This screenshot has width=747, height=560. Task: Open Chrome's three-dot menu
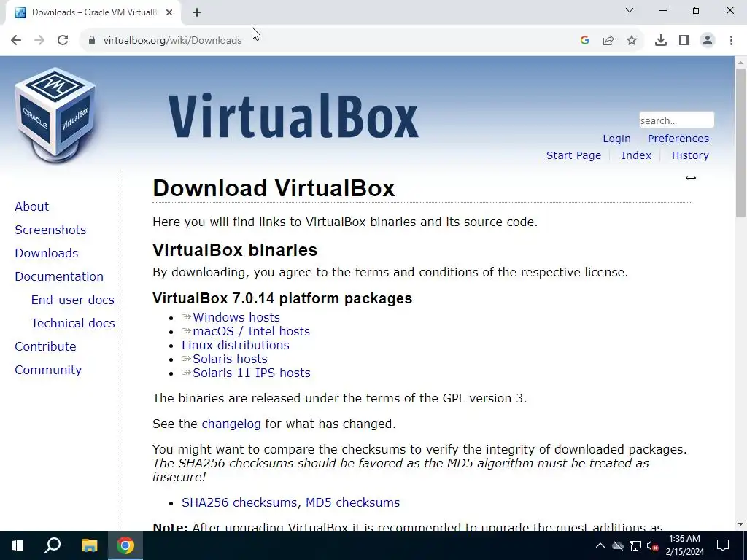point(731,41)
